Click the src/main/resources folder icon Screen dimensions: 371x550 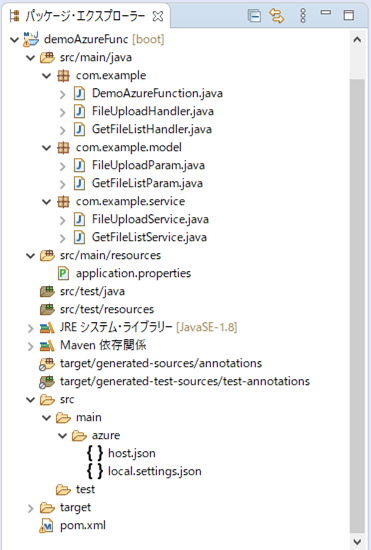pos(47,255)
